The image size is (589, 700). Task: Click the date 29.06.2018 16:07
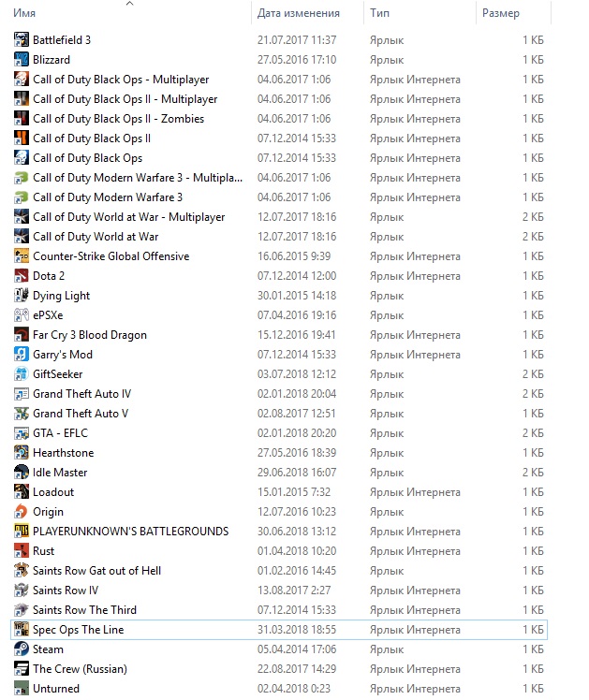(x=297, y=473)
